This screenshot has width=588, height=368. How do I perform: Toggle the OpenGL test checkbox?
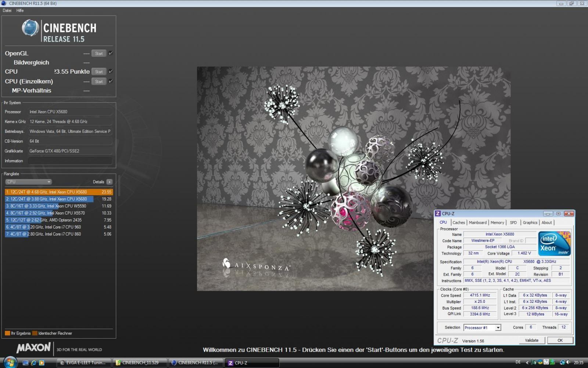[111, 53]
